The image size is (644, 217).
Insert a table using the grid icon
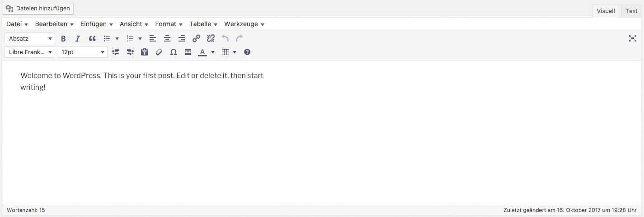coord(226,52)
